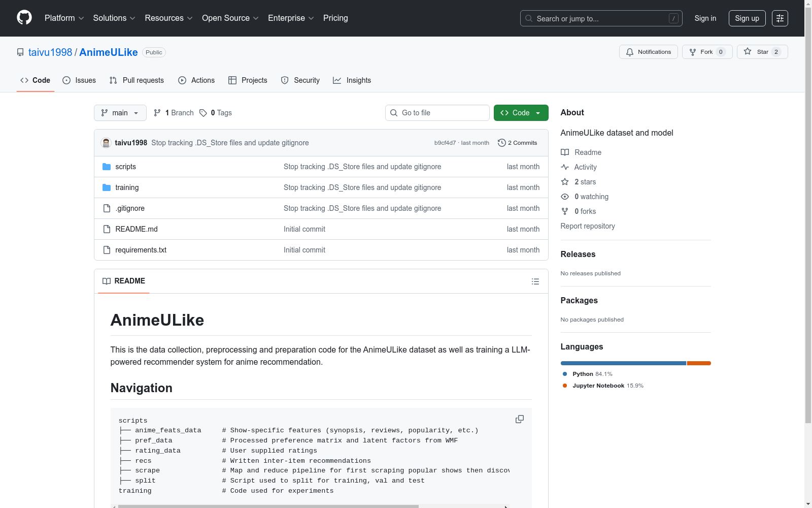Click the Python 84.1% language entry

pyautogui.click(x=588, y=374)
